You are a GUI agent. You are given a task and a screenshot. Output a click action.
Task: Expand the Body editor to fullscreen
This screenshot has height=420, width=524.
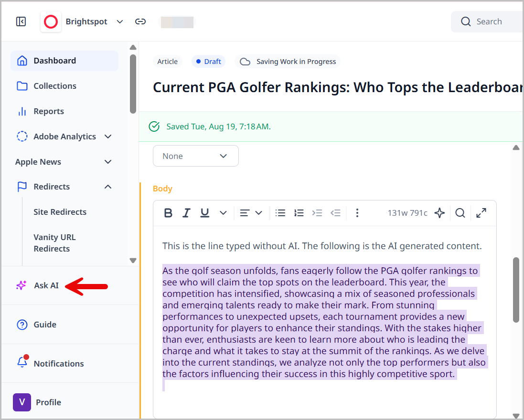pyautogui.click(x=481, y=213)
